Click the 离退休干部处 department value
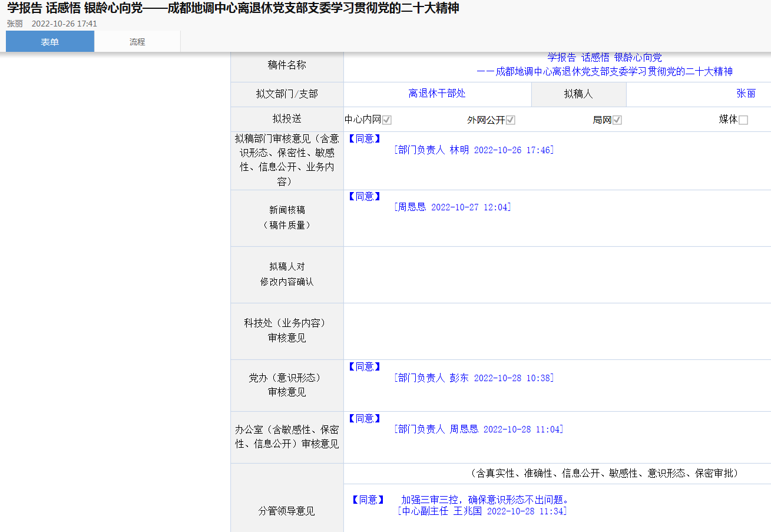The width and height of the screenshot is (771, 532). pyautogui.click(x=437, y=94)
